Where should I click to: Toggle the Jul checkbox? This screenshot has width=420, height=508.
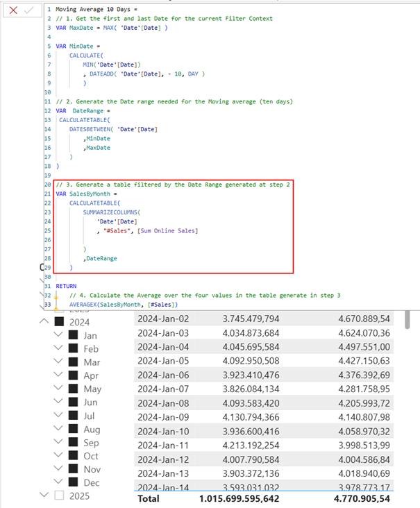[74, 415]
